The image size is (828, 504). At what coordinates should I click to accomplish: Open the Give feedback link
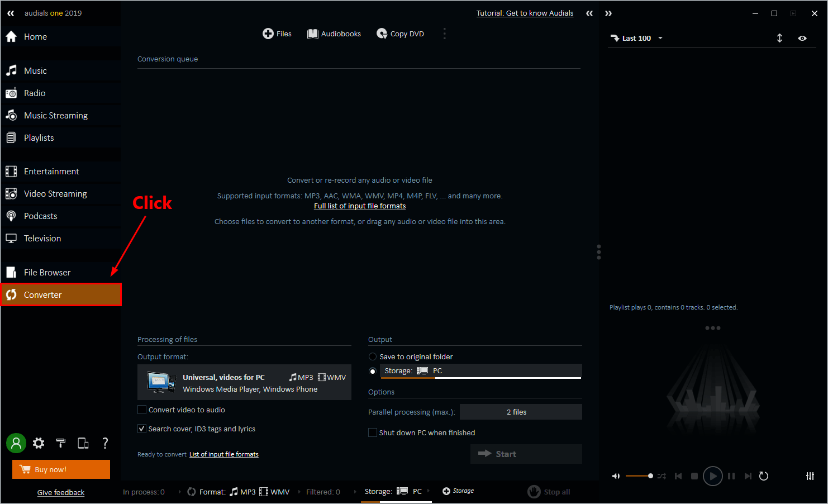pyautogui.click(x=61, y=492)
